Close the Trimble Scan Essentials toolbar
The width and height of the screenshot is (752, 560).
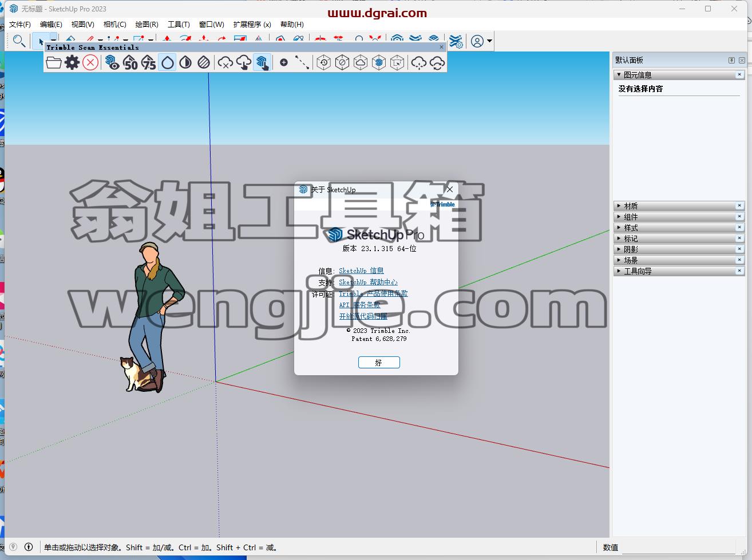click(441, 47)
